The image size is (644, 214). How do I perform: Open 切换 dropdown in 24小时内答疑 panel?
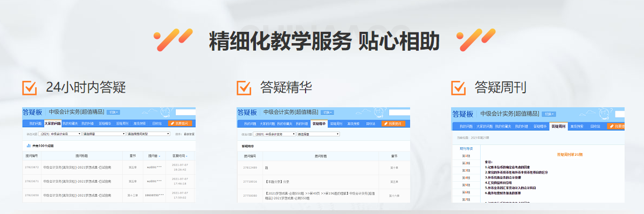click(113, 112)
